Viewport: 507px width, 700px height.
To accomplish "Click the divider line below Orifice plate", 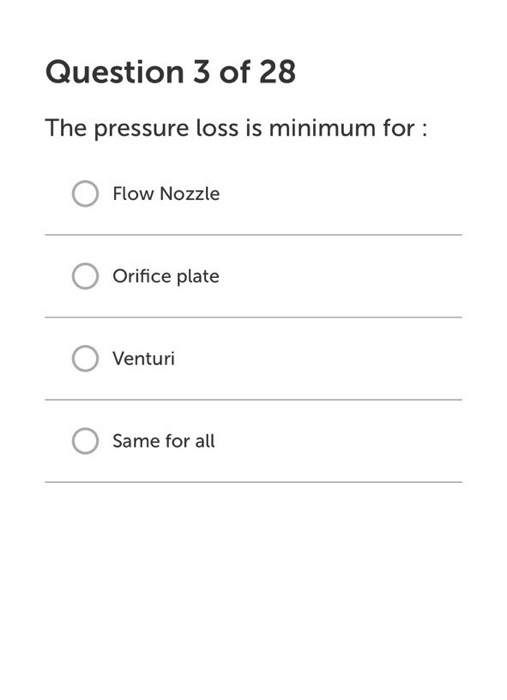I will click(x=254, y=317).
